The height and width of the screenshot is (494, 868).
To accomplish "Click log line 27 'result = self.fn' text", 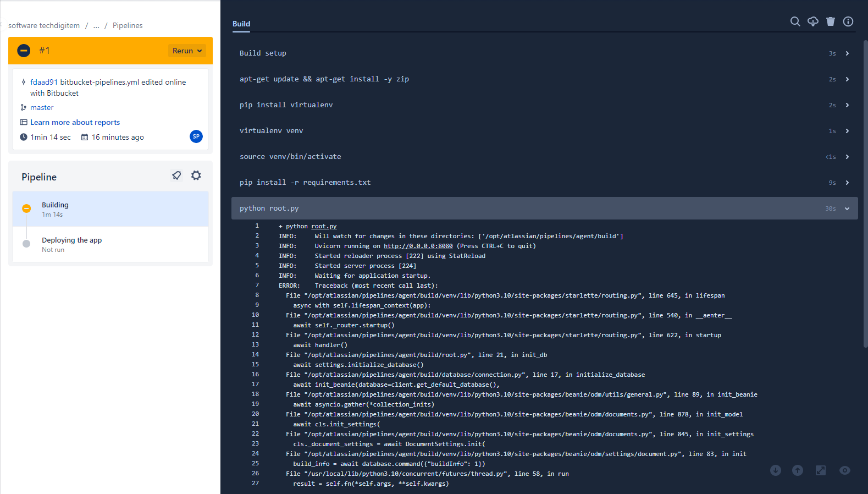I will (371, 484).
